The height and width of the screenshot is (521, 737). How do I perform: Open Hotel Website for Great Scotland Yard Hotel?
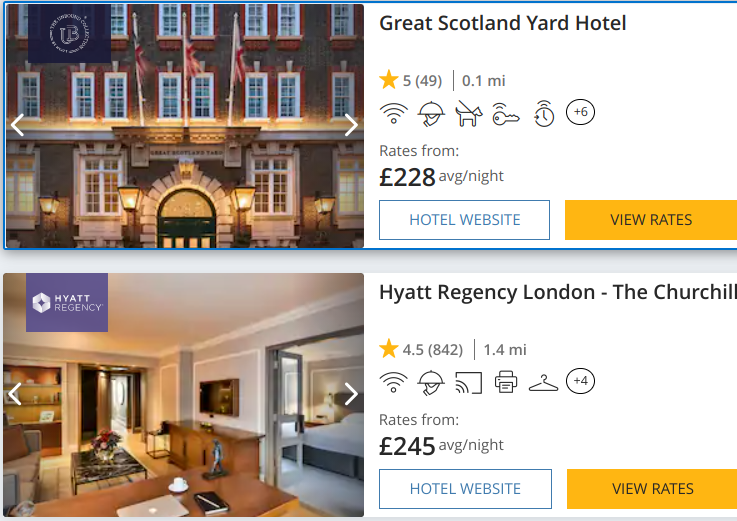click(x=464, y=220)
